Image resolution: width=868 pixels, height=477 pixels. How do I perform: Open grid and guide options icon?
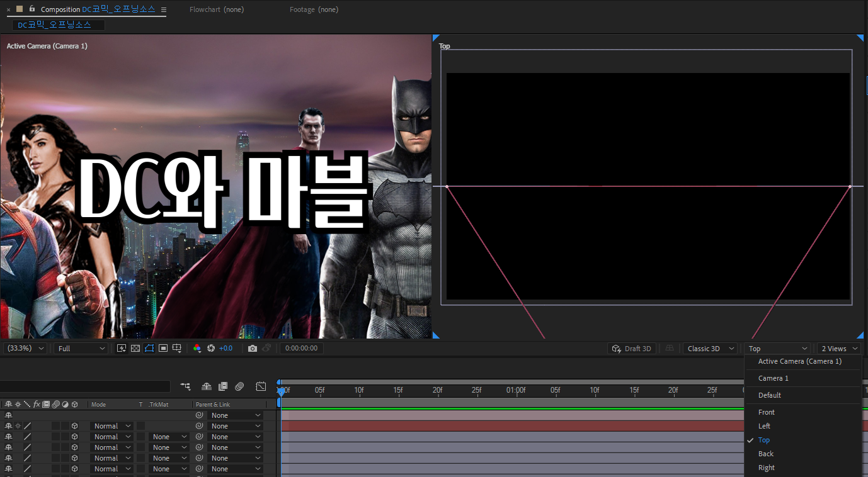[x=178, y=348]
